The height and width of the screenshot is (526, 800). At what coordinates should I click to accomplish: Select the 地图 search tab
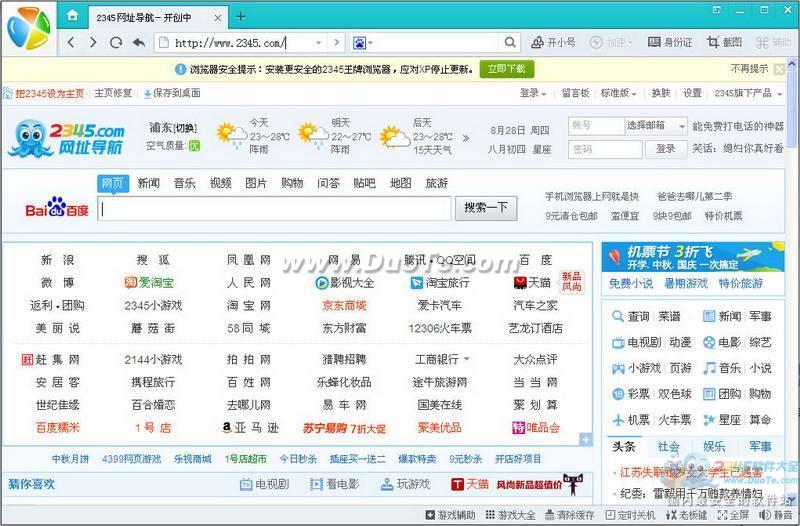point(401,183)
